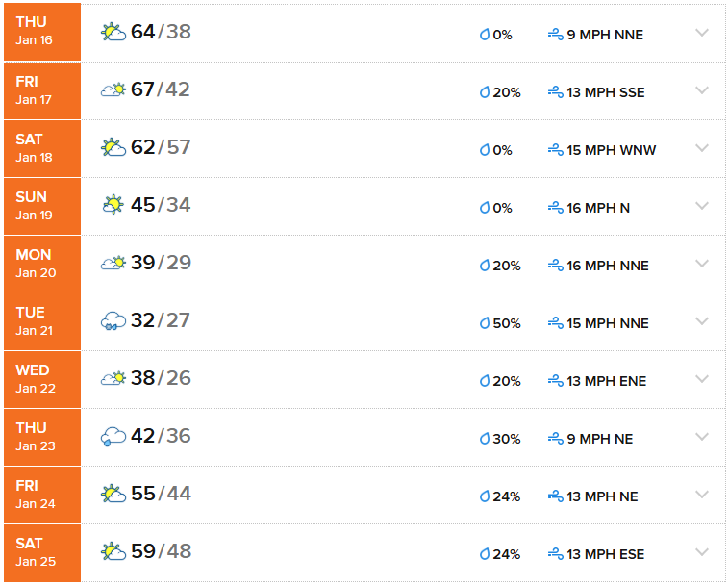
Task: Open the Fri Jan 24 details chevron
Action: point(701,495)
